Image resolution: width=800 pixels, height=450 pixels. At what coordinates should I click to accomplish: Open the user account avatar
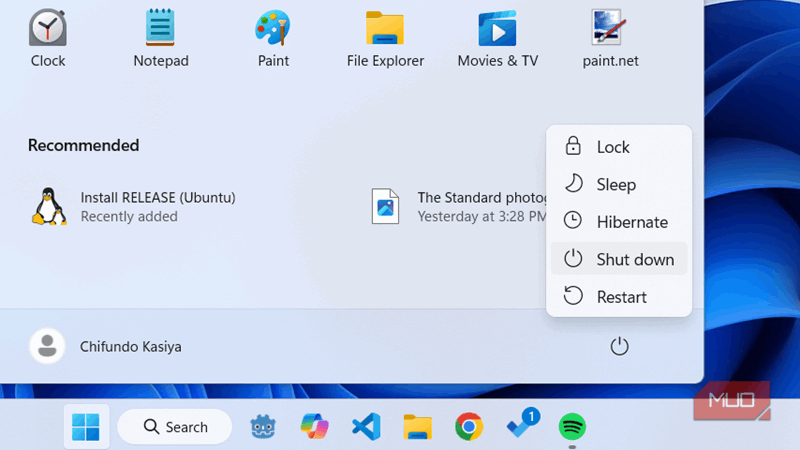[x=47, y=346]
